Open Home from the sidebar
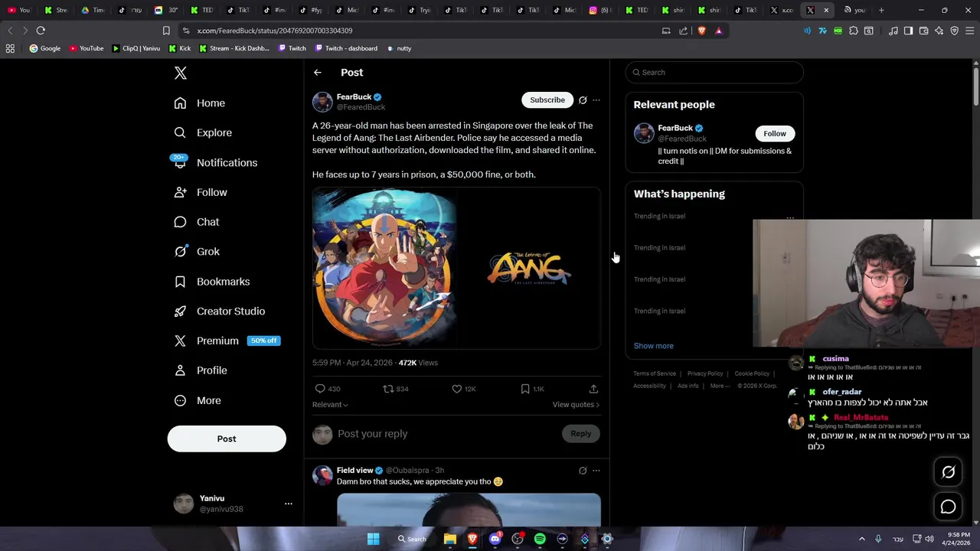980x551 pixels. point(200,103)
